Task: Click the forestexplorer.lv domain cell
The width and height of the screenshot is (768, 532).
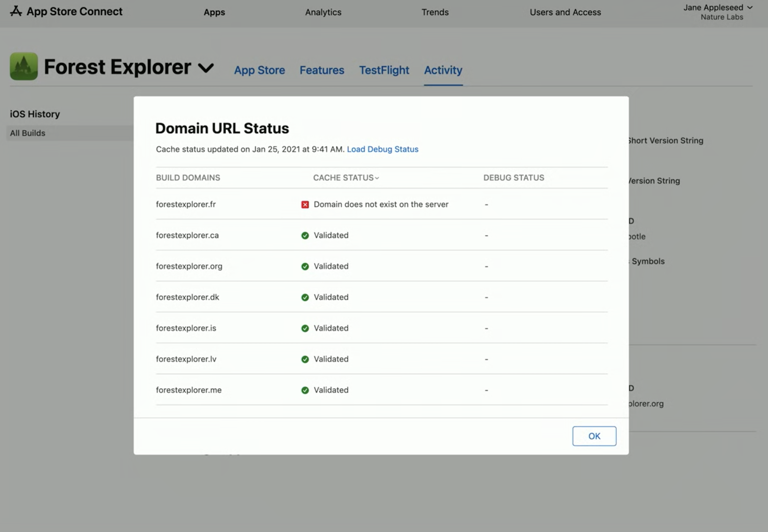Action: [186, 360]
